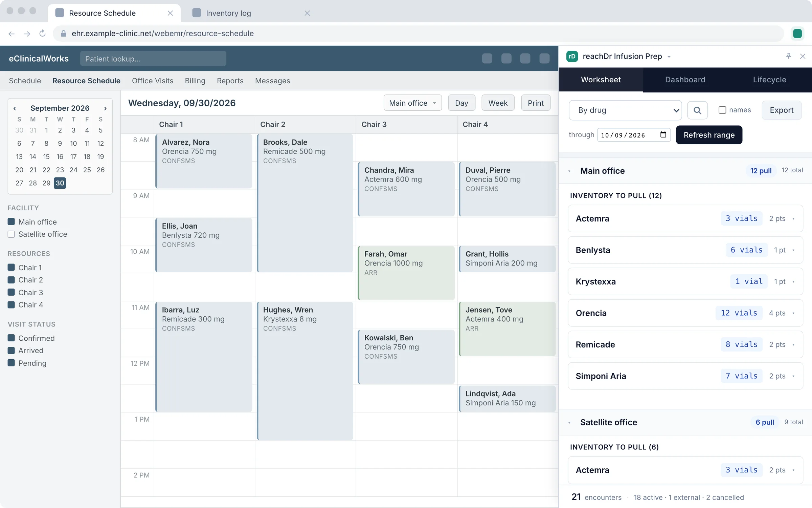Open the Office Visits menu
The height and width of the screenshot is (508, 812).
153,81
